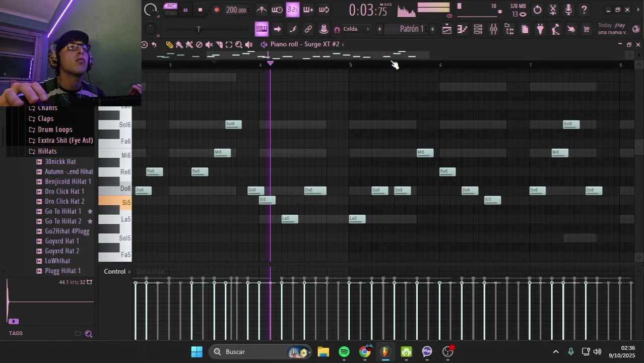
Task: Expand pattern options arrow left of Patrón 1
Action: pyautogui.click(x=380, y=29)
